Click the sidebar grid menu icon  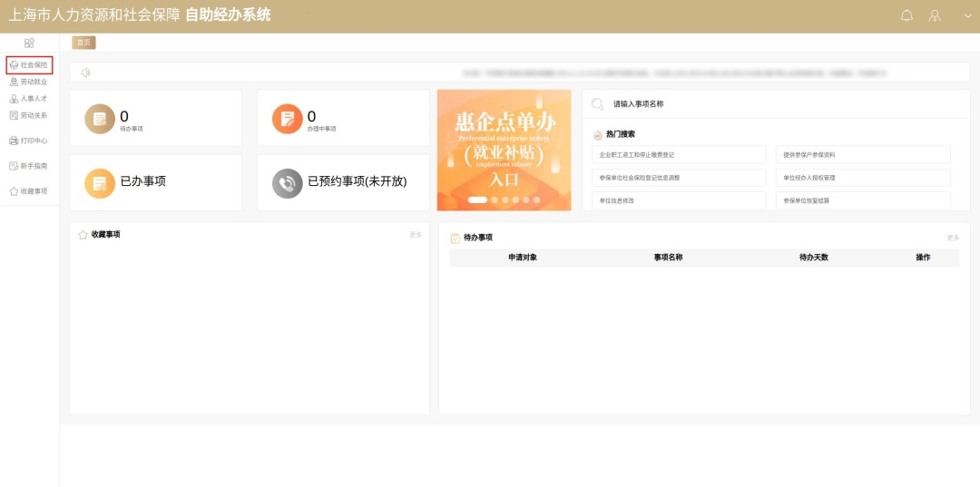click(29, 43)
